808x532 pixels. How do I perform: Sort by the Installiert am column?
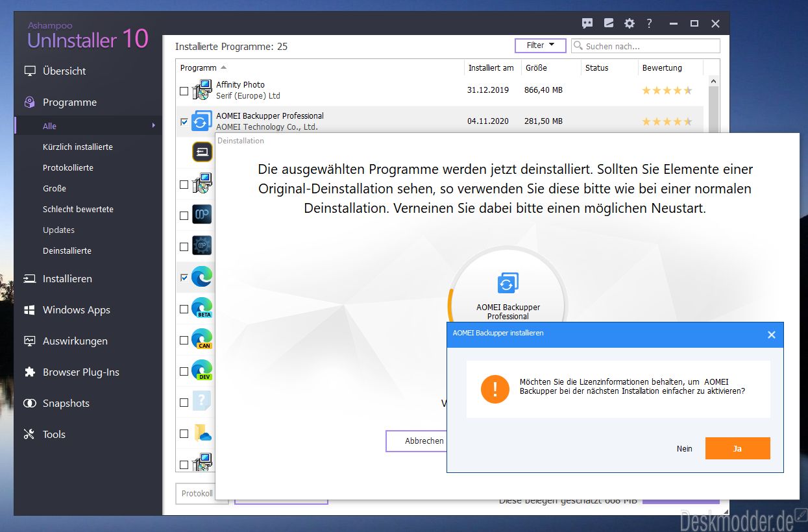pyautogui.click(x=491, y=67)
